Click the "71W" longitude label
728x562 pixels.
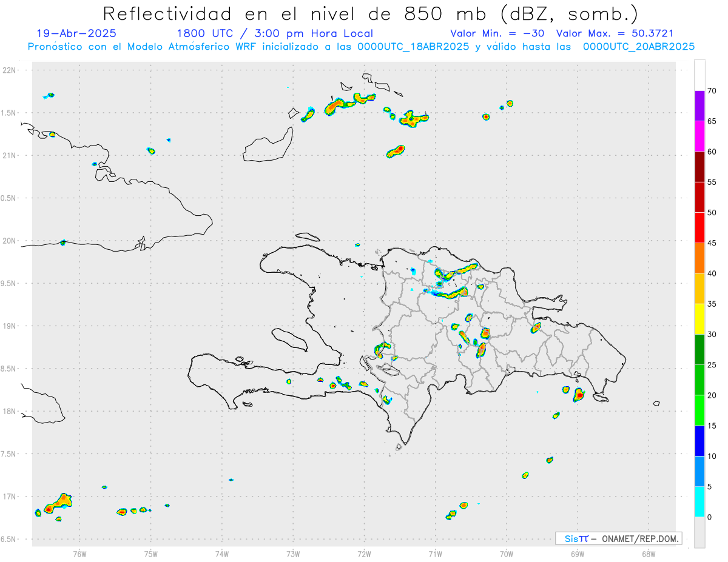tap(435, 554)
